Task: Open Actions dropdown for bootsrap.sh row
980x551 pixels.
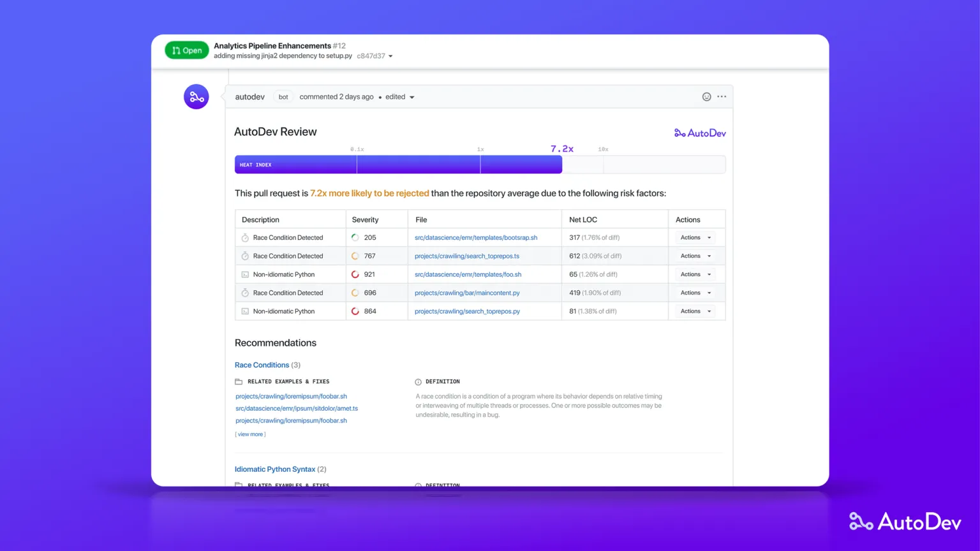Action: pyautogui.click(x=695, y=237)
